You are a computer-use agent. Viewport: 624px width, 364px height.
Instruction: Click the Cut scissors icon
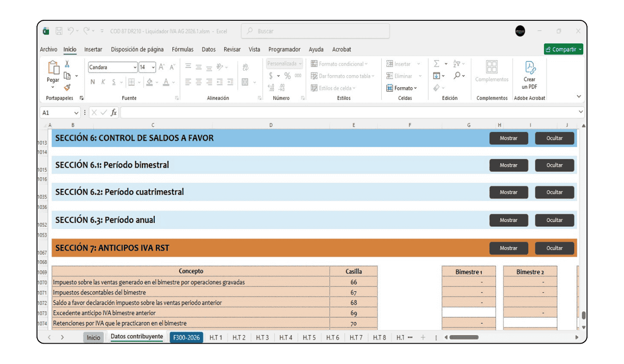tap(67, 64)
